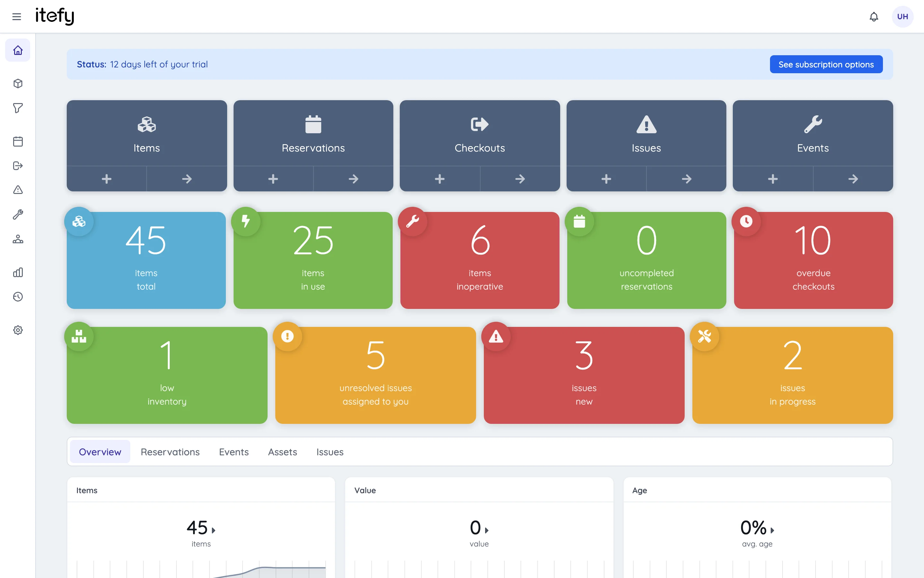
Task: Open the 2 issues in progress tile
Action: (x=792, y=375)
